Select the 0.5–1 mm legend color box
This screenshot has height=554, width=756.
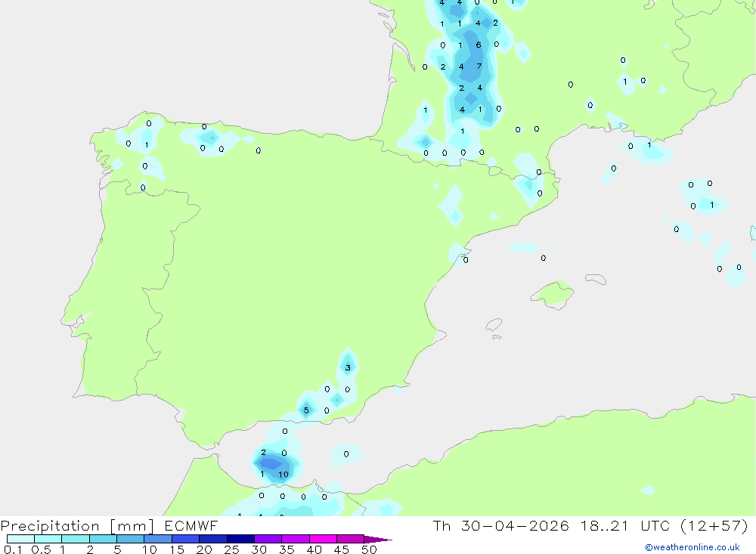pos(48,539)
